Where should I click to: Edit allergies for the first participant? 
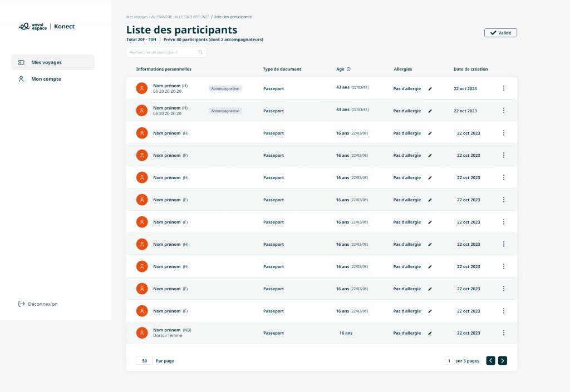(x=429, y=88)
